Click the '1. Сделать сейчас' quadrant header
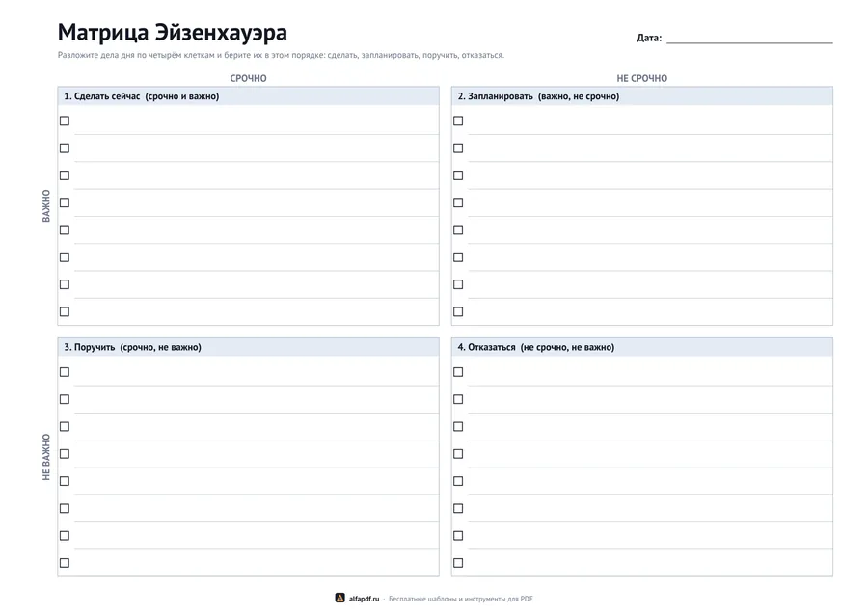This screenshot has height=614, width=868. tap(249, 96)
